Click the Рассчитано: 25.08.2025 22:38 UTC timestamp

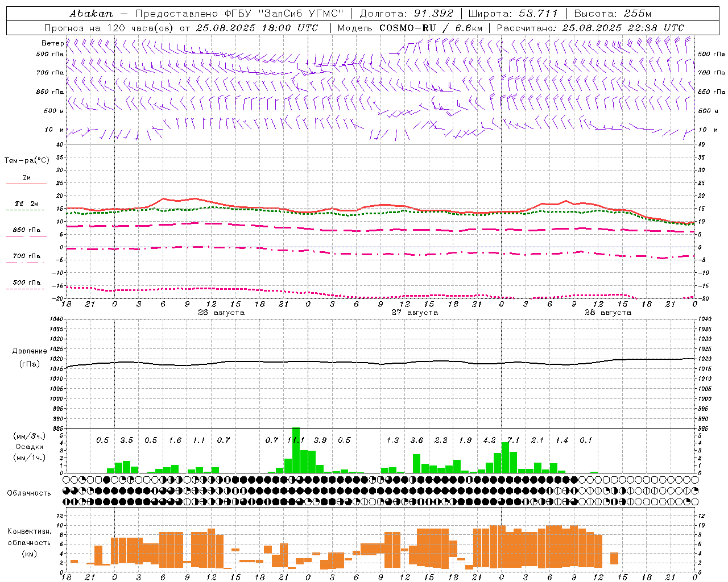pyautogui.click(x=590, y=28)
